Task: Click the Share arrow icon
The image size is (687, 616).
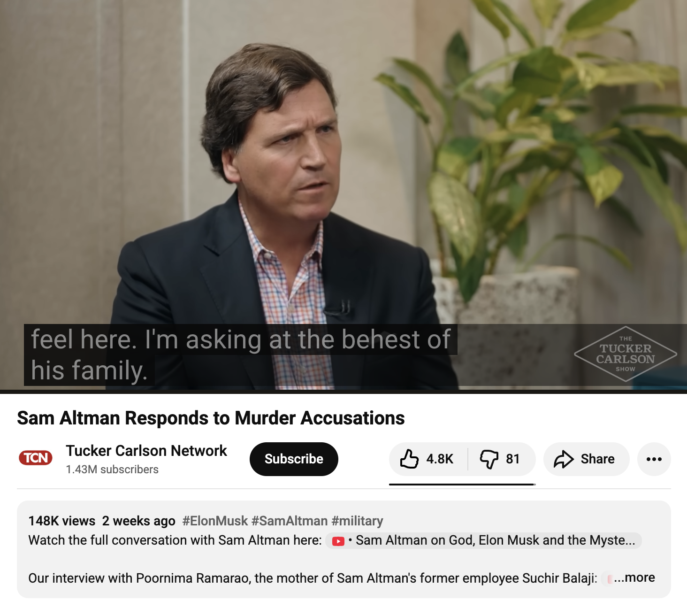Action: click(564, 459)
